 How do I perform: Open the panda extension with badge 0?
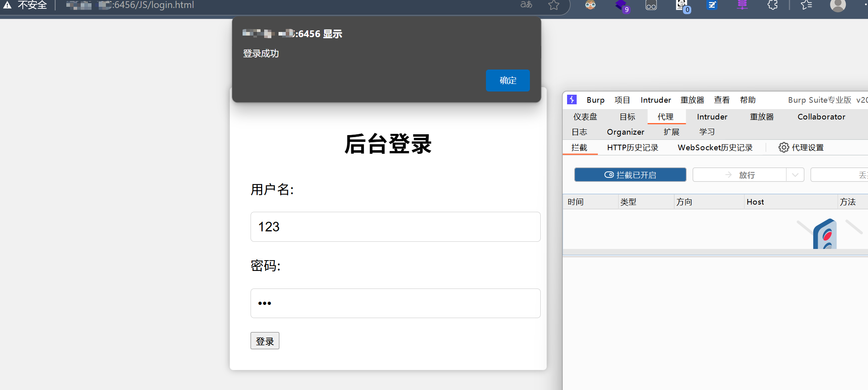[682, 6]
